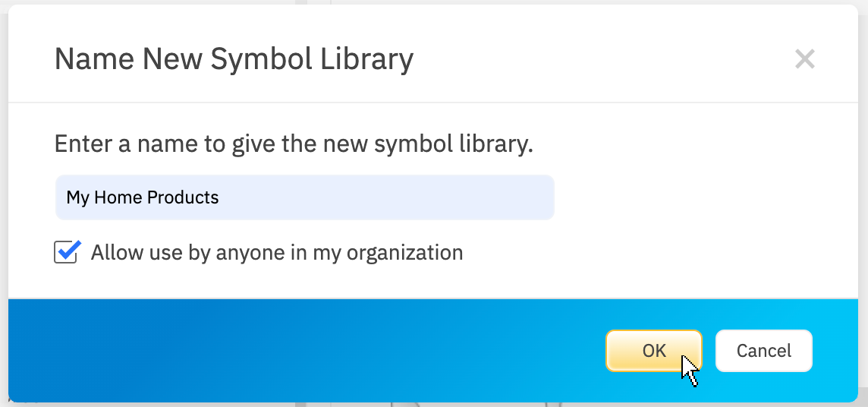Click empty space after 'My Home Products'
868x407 pixels.
pyautogui.click(x=379, y=197)
